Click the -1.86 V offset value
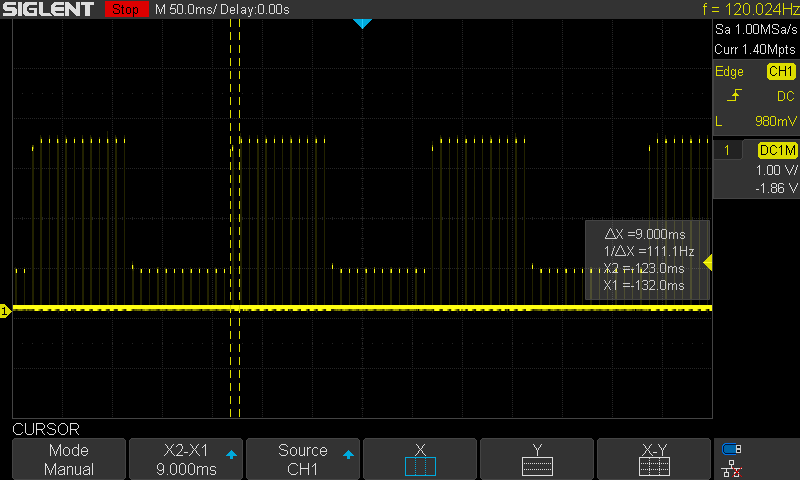The width and height of the screenshot is (800, 480). tap(777, 188)
